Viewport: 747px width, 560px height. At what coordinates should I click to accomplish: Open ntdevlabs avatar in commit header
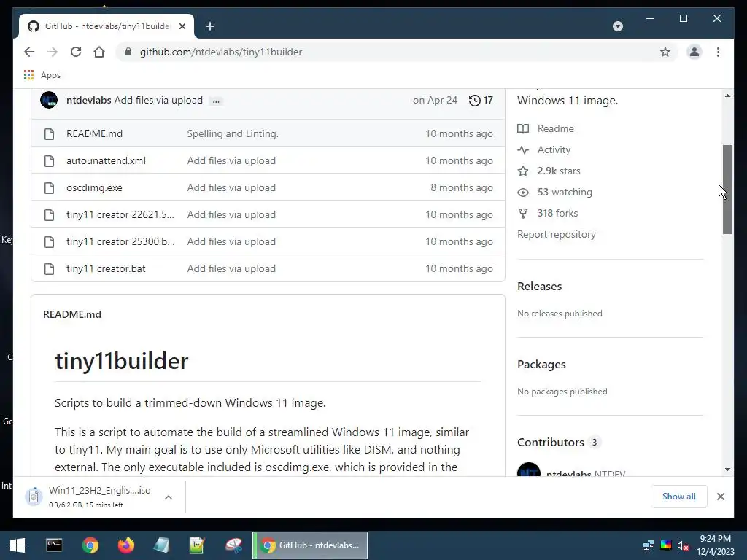pos(49,100)
